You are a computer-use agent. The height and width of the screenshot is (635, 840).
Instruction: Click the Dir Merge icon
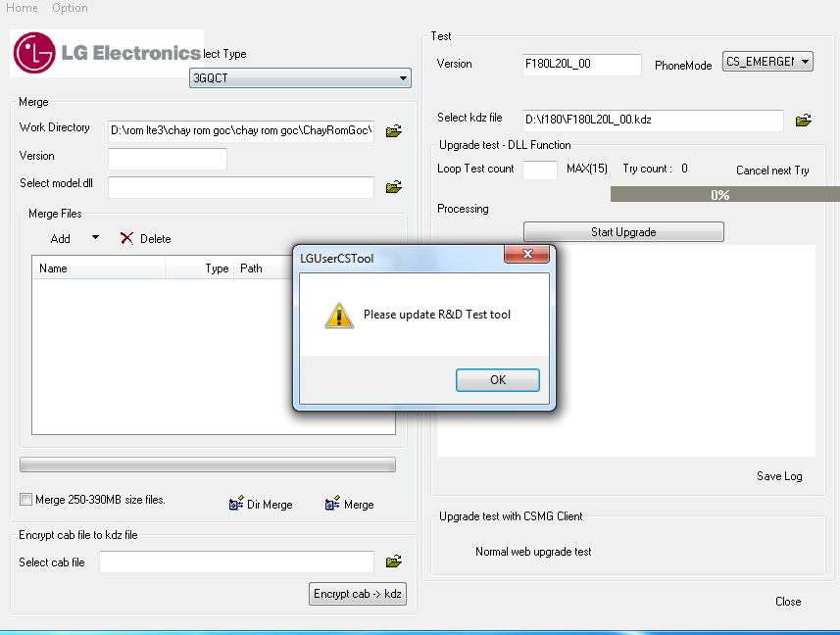[236, 504]
